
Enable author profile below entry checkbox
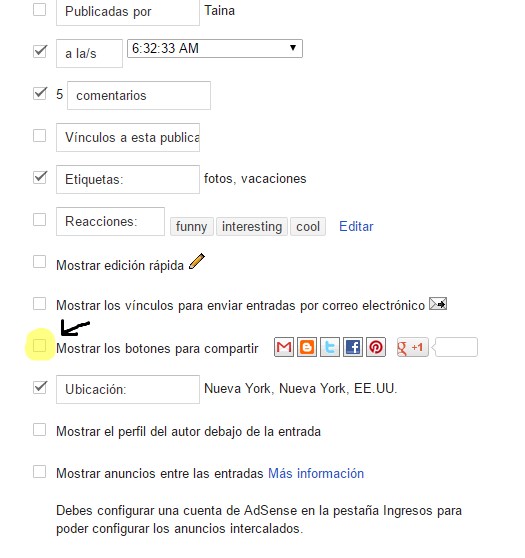40,430
